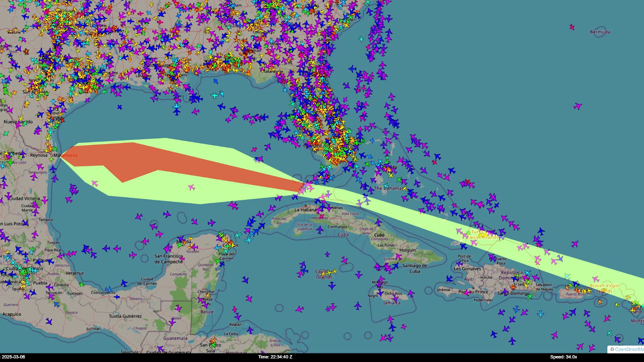Select the cyan airplane off the Carolina coast
This screenshot has width=644, height=362.
[361, 39]
